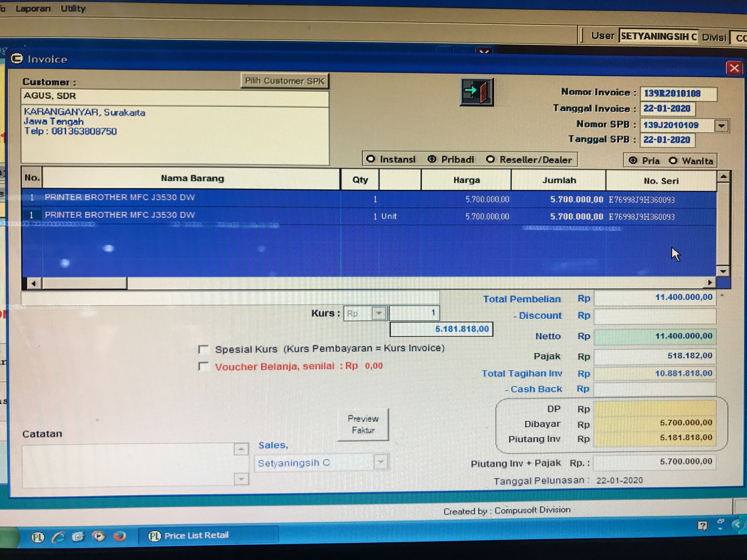Click the Preview Faktur button

(363, 424)
